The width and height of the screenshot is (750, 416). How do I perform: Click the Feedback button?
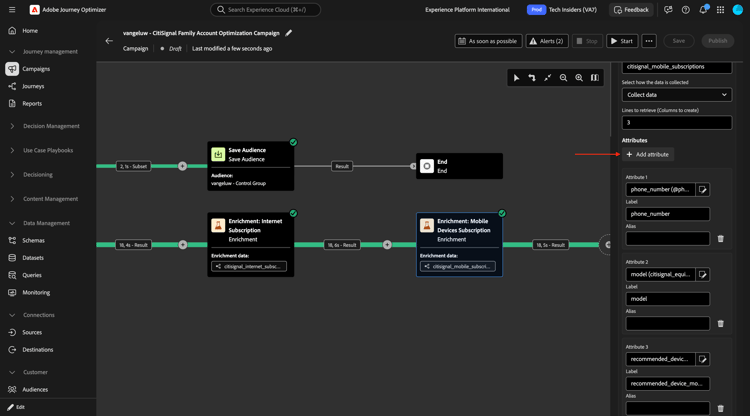[x=631, y=10]
